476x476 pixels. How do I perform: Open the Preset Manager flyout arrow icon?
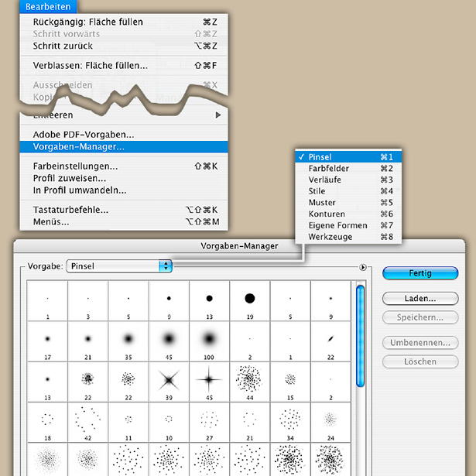point(362,267)
